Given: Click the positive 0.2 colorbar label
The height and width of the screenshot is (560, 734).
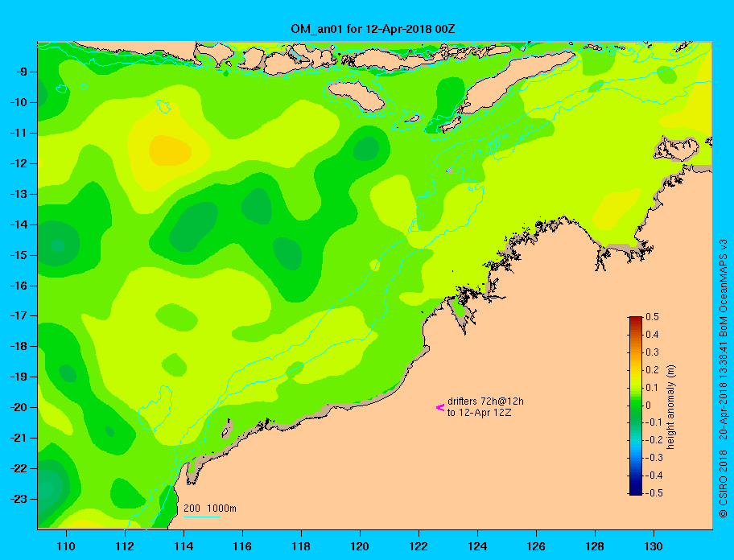Looking at the screenshot, I should click(x=652, y=369).
